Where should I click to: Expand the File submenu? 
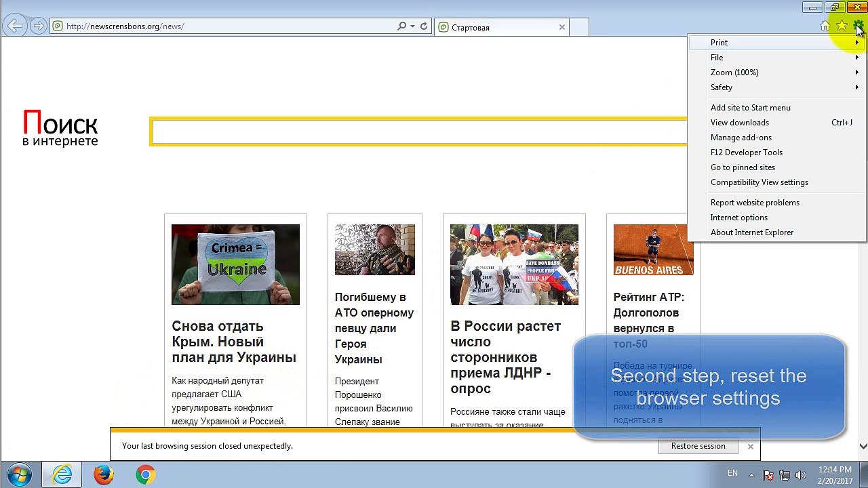coord(777,57)
